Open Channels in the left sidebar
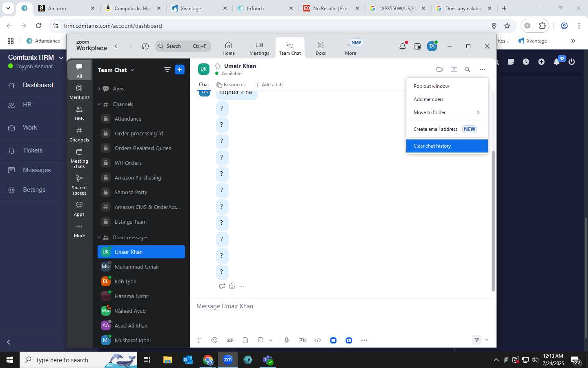 (79, 135)
